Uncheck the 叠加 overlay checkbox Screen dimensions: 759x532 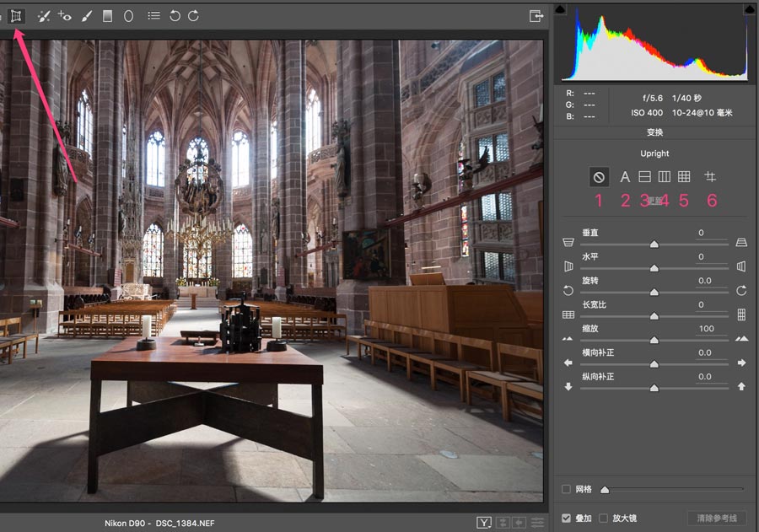(x=566, y=518)
